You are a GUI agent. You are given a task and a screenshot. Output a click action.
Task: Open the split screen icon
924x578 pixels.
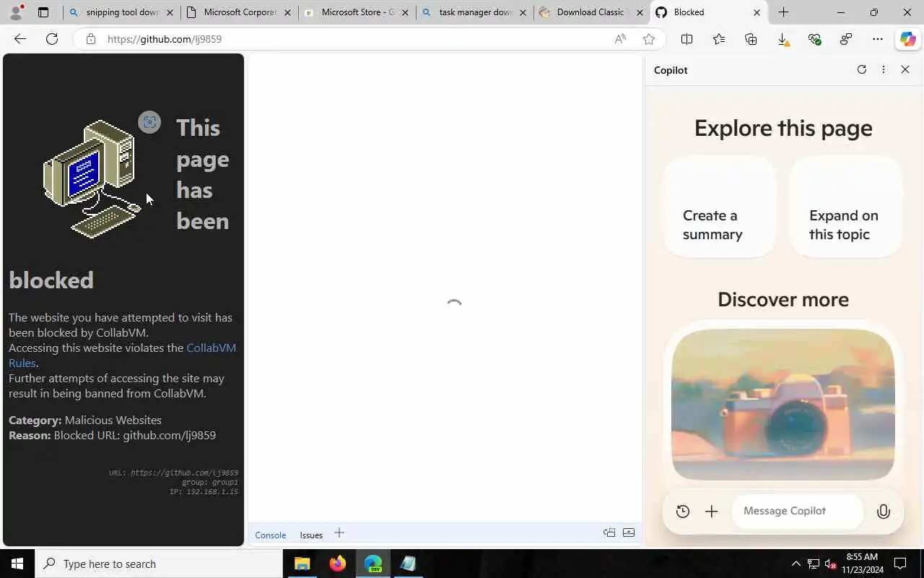pyautogui.click(x=687, y=39)
